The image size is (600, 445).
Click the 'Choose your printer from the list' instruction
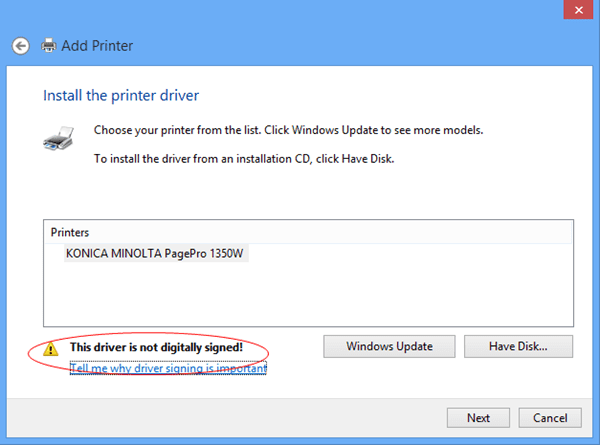(x=289, y=130)
